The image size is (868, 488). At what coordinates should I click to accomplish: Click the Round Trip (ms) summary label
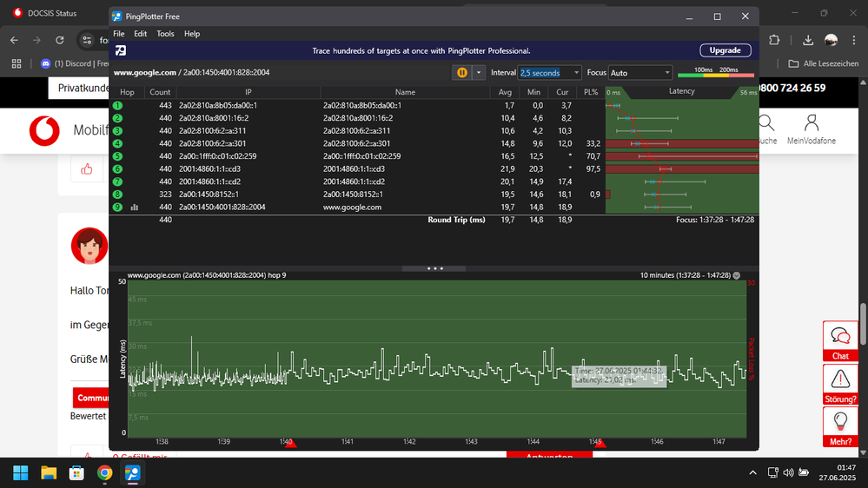(x=456, y=220)
